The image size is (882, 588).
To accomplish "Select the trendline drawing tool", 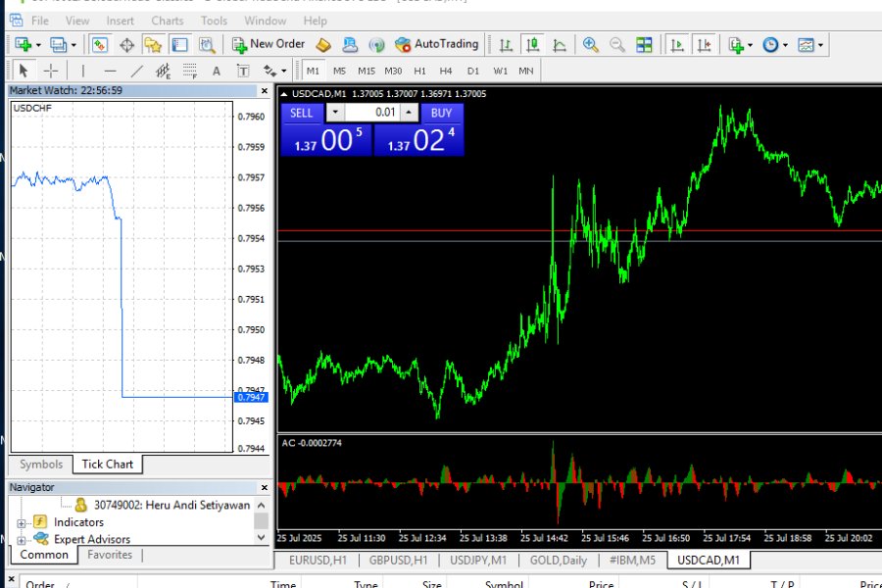I will click(136, 71).
